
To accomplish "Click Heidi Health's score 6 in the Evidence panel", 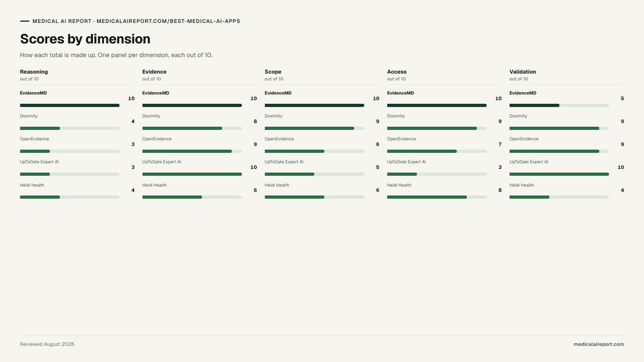I will (x=255, y=190).
